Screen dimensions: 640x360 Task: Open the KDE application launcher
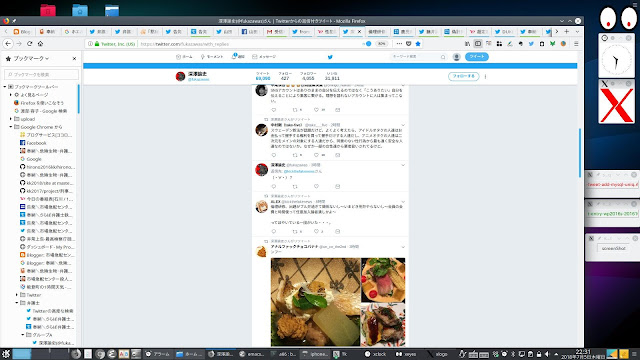pos(6,354)
